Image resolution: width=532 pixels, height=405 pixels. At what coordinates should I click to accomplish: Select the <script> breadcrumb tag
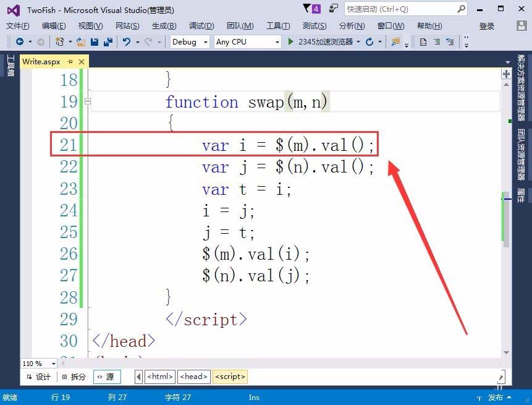pyautogui.click(x=230, y=376)
